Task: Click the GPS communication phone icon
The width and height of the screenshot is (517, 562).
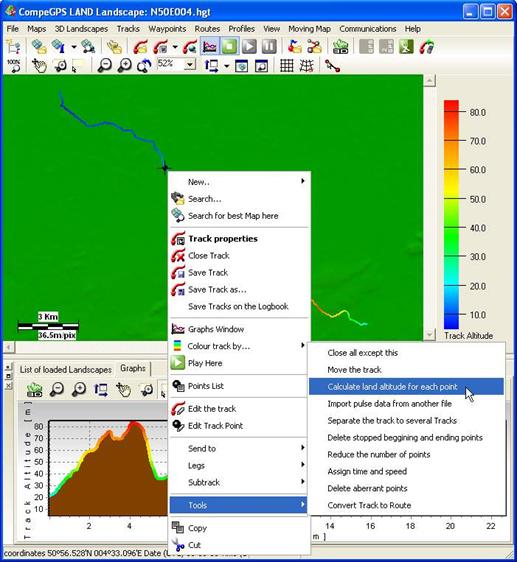Action: (427, 47)
